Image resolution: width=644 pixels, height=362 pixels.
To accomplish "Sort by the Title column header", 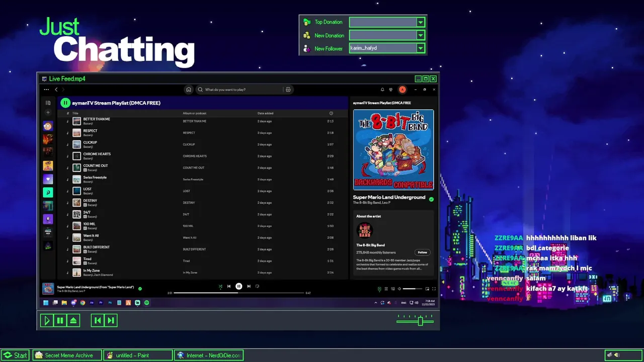I will coord(75,113).
